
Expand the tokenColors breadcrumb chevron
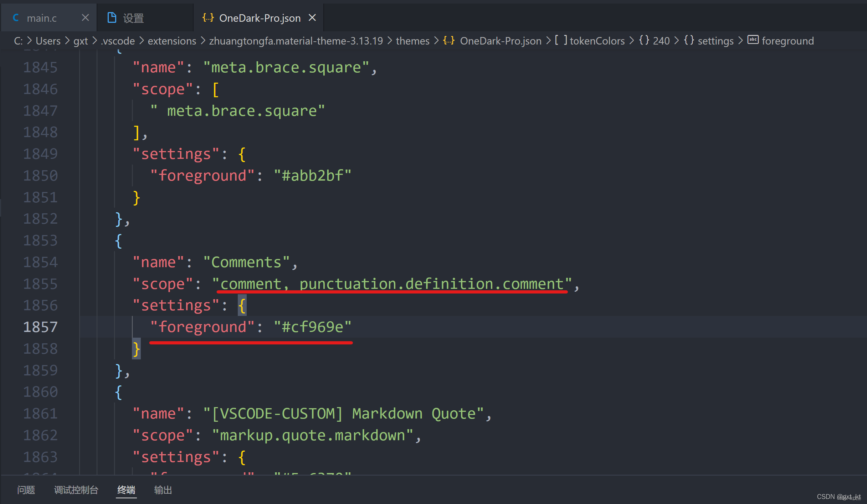click(x=631, y=41)
